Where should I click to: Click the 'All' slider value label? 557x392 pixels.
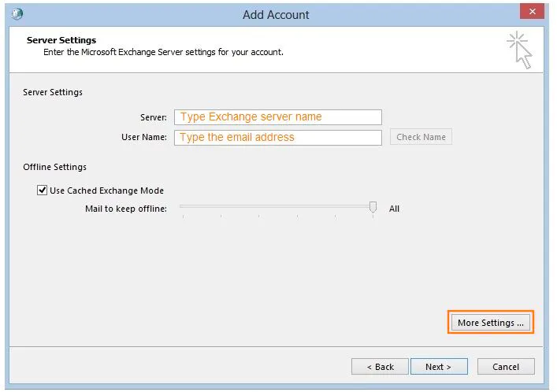394,209
